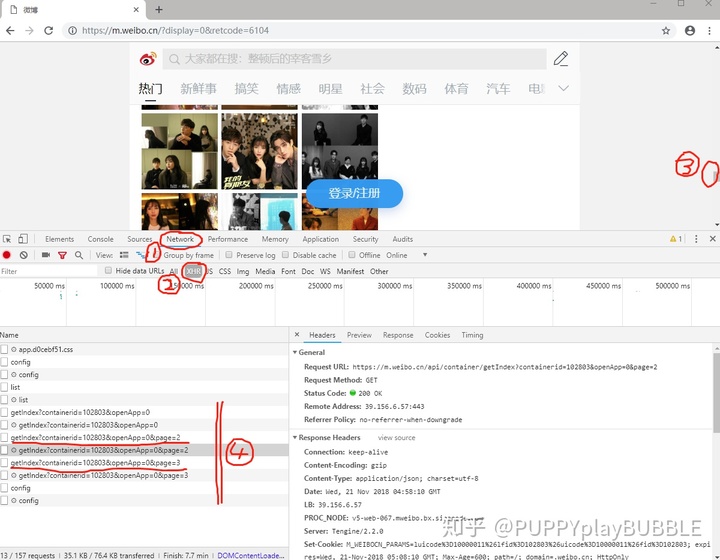Click the compose post pencil icon
Image resolution: width=720 pixels, height=560 pixels.
point(561,59)
